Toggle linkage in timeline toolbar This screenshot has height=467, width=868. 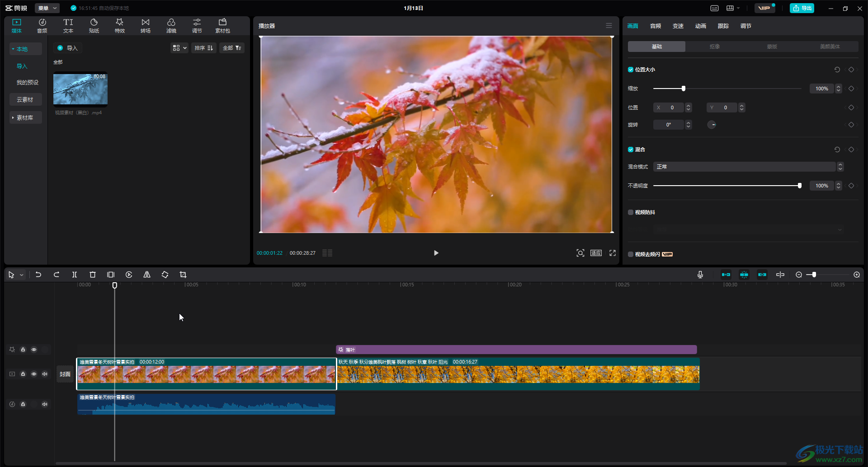point(762,275)
